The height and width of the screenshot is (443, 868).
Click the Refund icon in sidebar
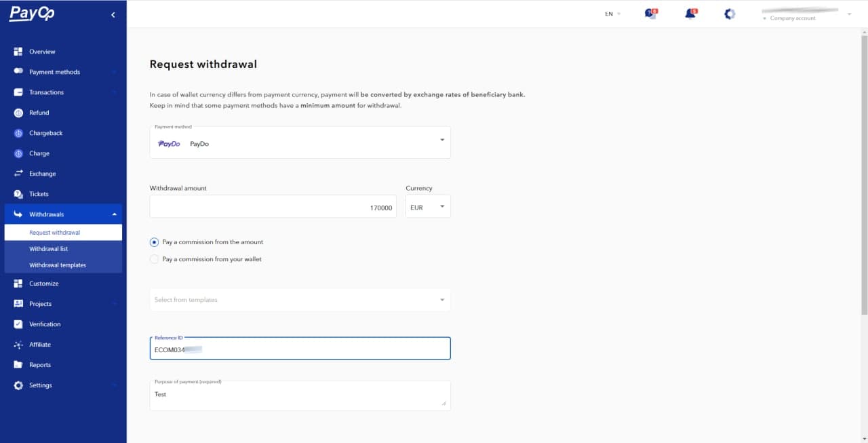click(x=18, y=113)
